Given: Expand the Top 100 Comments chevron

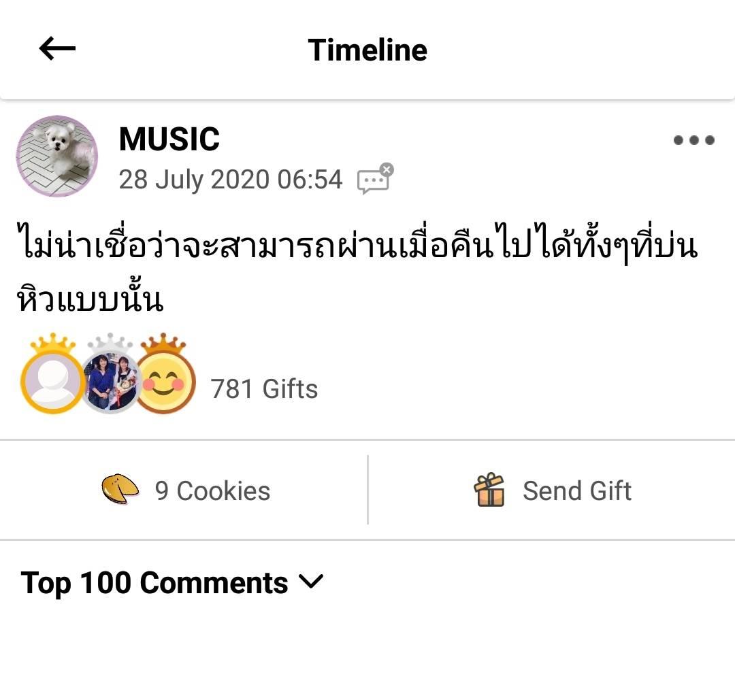Looking at the screenshot, I should [x=311, y=582].
